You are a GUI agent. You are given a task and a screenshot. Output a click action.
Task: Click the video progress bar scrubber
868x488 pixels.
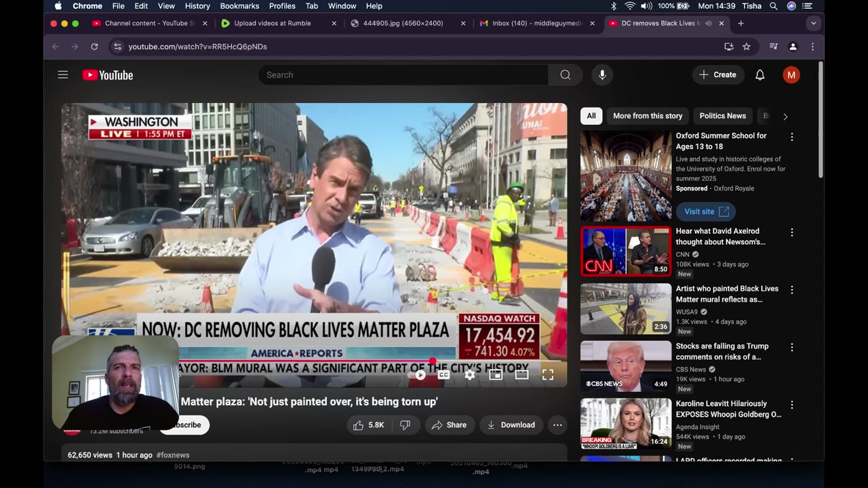point(433,361)
